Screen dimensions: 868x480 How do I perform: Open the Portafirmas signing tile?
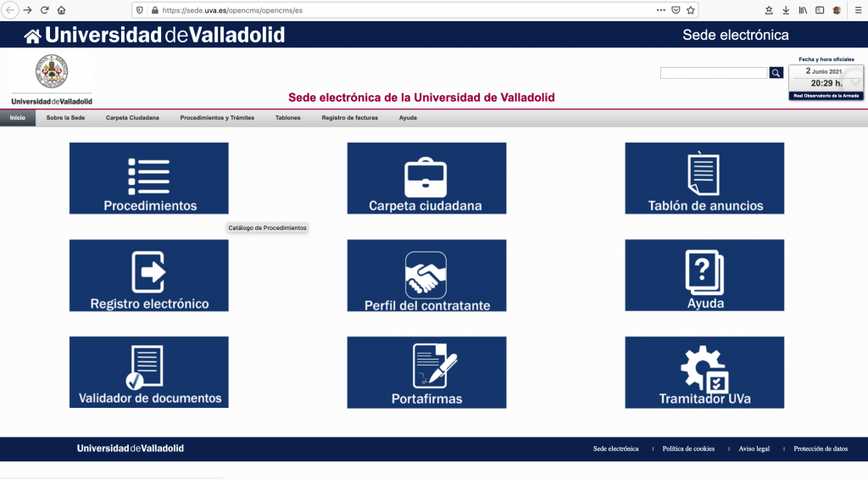point(427,372)
